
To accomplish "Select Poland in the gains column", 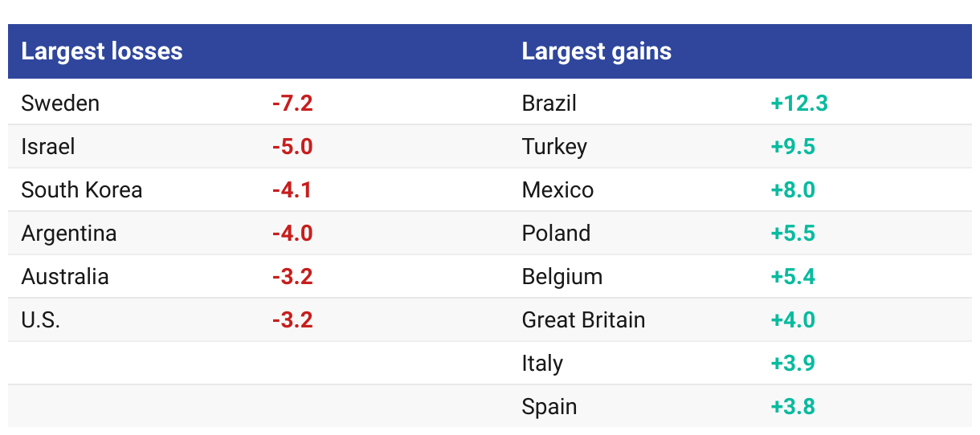I will pyautogui.click(x=556, y=234).
